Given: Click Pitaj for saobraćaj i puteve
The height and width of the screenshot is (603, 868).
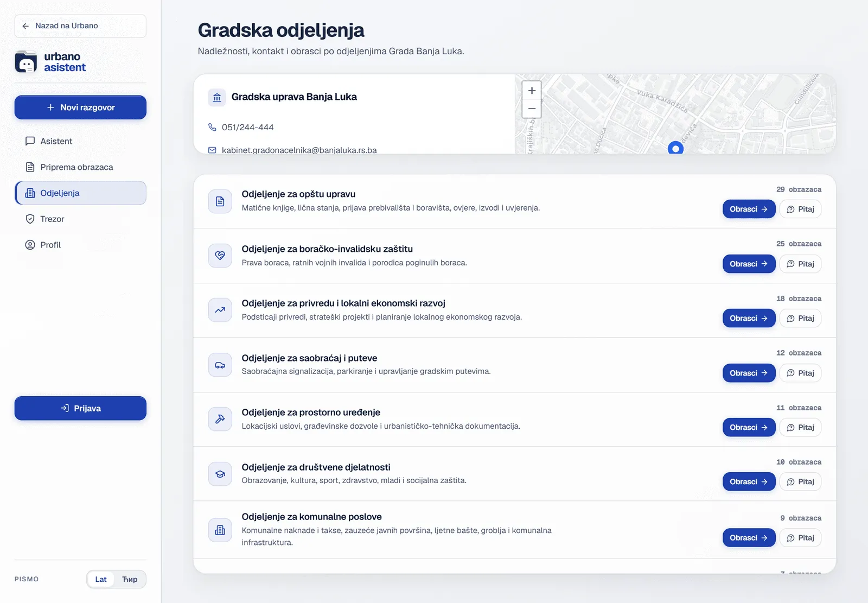Looking at the screenshot, I should (x=800, y=373).
